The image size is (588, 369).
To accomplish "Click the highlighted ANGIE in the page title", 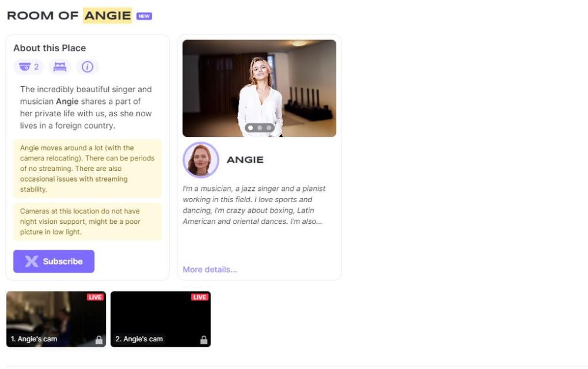I will pyautogui.click(x=107, y=16).
